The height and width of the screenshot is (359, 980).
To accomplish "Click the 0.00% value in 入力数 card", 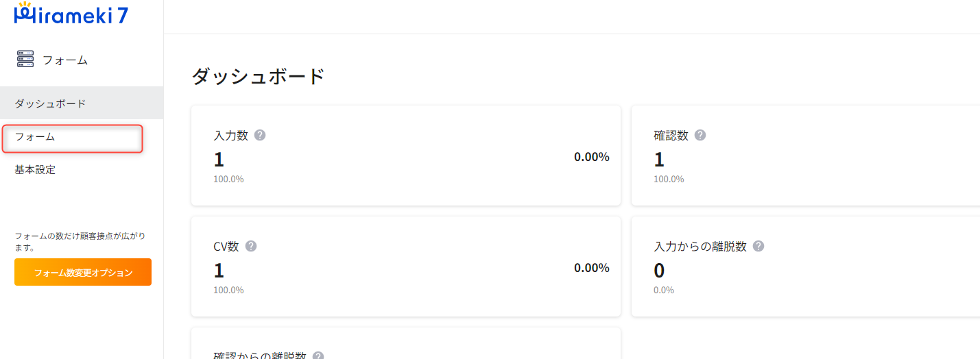I will coord(592,157).
